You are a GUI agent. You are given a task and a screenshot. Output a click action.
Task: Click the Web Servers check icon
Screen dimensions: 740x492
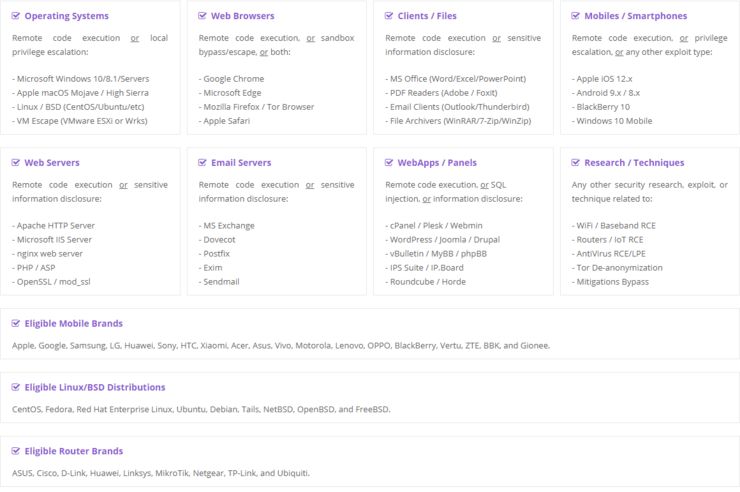coord(16,162)
